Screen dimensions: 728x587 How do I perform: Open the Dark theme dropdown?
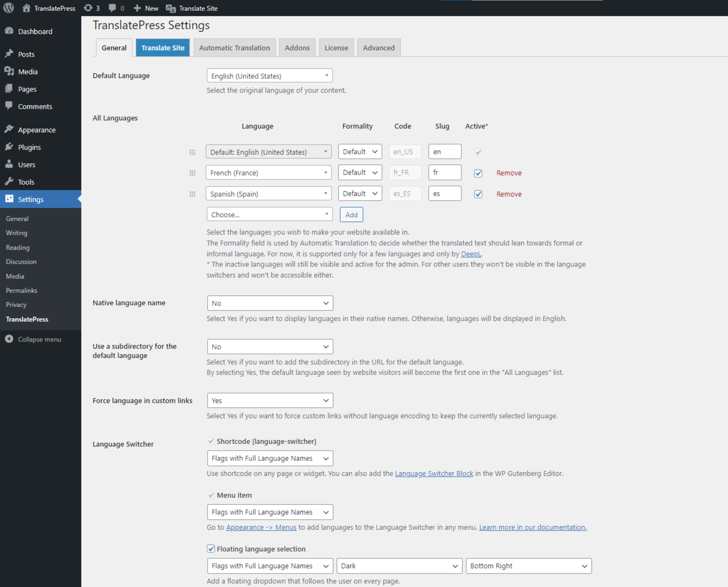(x=399, y=566)
